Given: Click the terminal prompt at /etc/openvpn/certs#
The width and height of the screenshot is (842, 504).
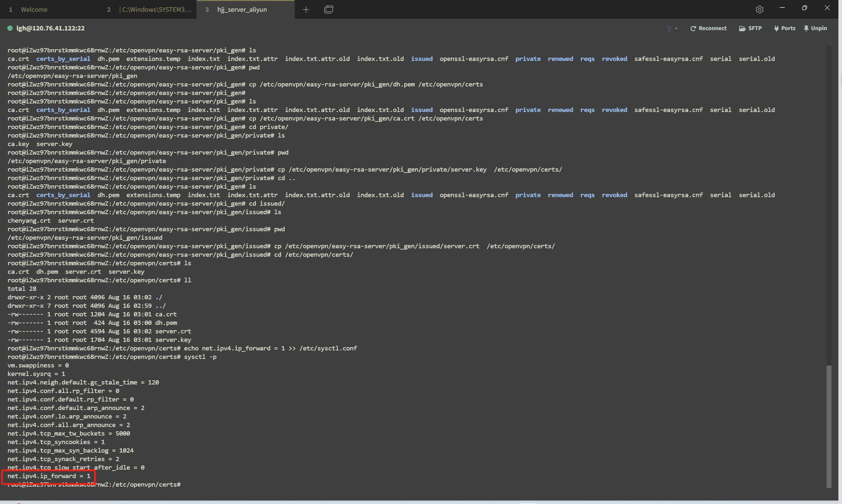Looking at the screenshot, I should coord(94,485).
